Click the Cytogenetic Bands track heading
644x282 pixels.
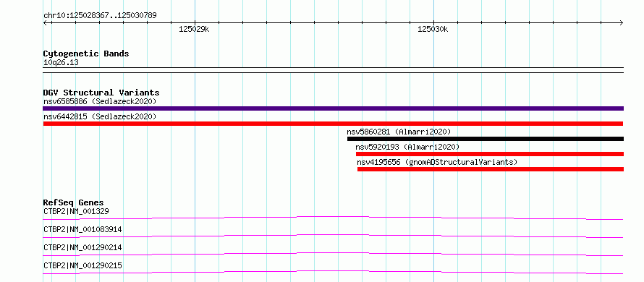(86, 54)
